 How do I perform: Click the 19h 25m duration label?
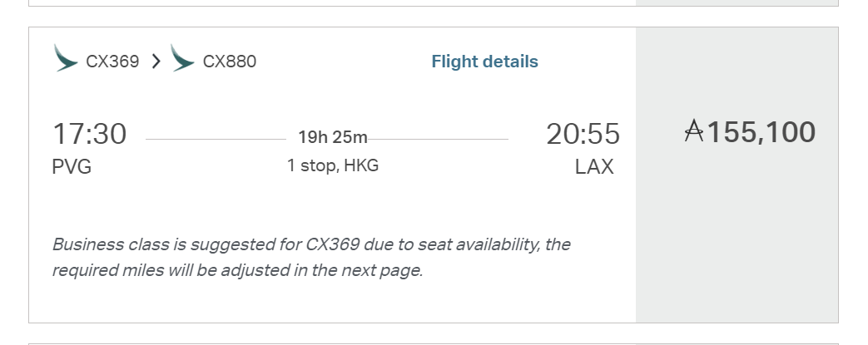[x=333, y=137]
